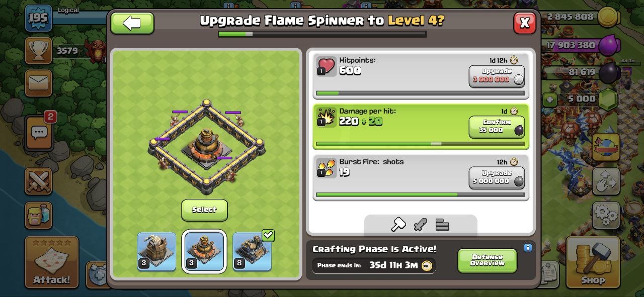Open the crossed swords icon
This screenshot has width=644, height=297.
38,181
